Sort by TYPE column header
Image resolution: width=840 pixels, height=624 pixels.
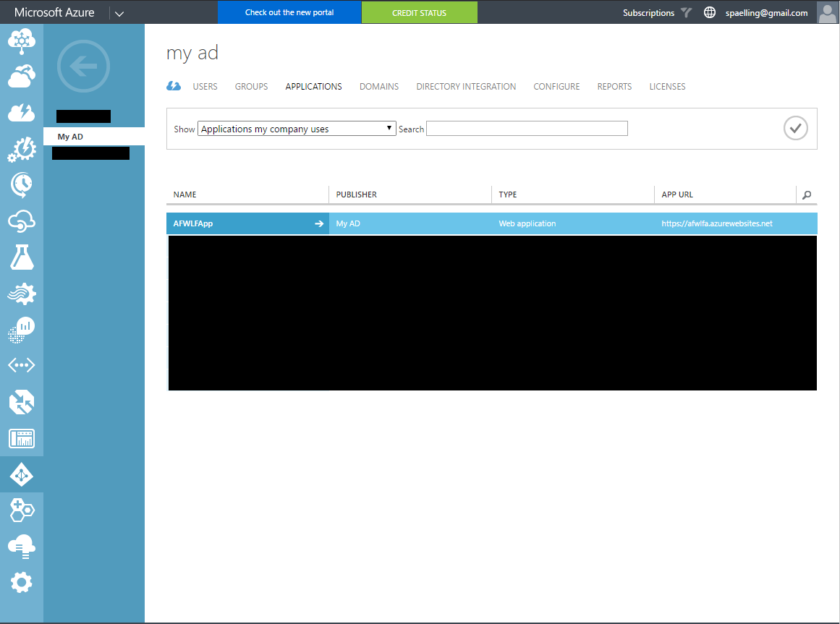point(508,195)
